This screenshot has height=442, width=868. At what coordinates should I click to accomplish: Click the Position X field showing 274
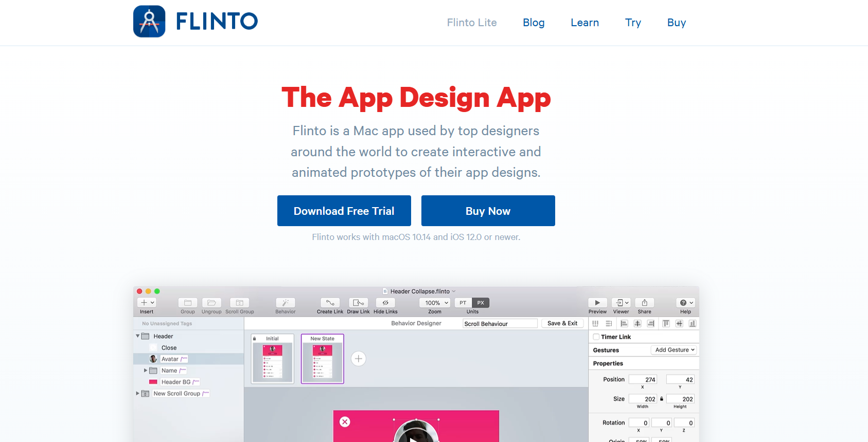pyautogui.click(x=643, y=379)
